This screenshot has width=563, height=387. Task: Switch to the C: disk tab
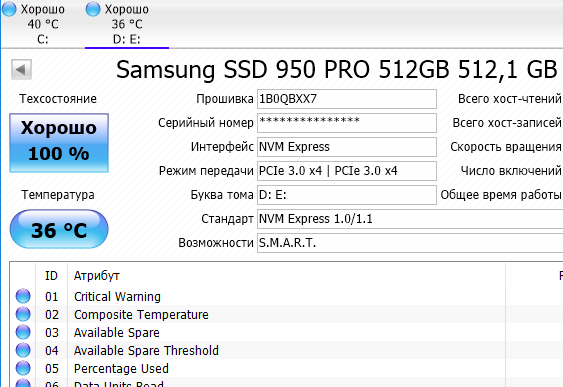[42, 24]
